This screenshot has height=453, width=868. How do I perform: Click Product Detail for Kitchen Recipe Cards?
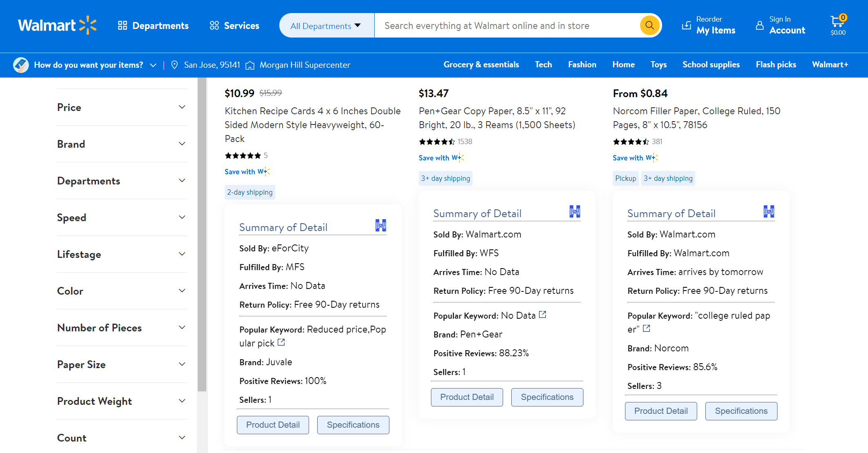[x=273, y=425]
